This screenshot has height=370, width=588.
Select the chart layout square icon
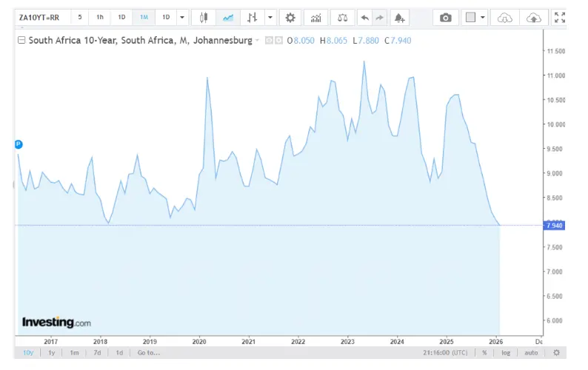tap(470, 17)
